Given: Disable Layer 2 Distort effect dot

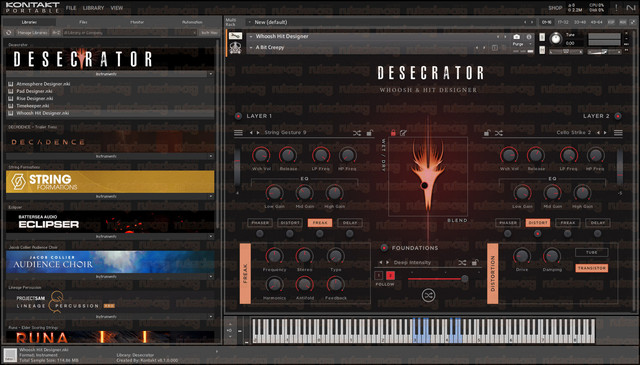Looking at the screenshot, I should [538, 234].
